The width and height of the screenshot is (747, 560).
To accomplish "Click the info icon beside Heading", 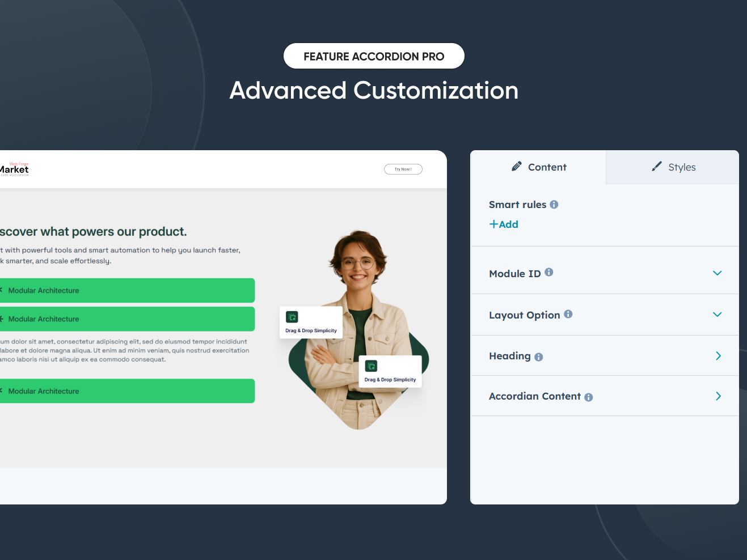I will point(538,357).
